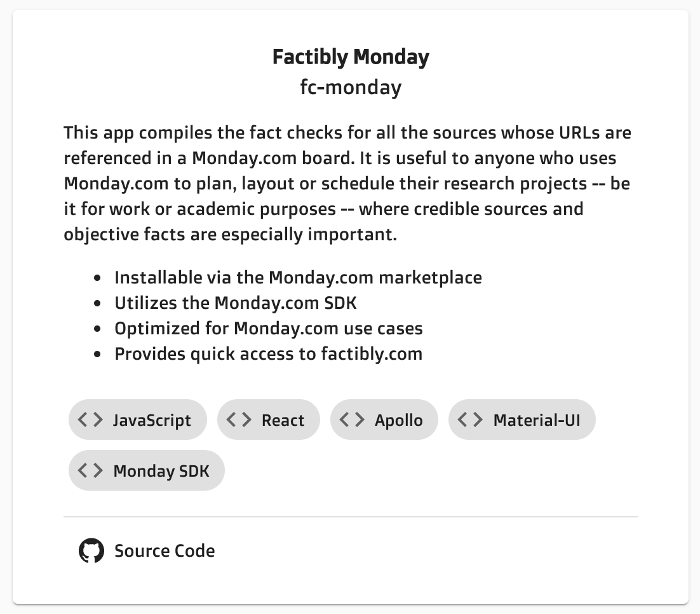Select the JavaScript chip label
Screen dimensions: 700x614
click(x=152, y=420)
